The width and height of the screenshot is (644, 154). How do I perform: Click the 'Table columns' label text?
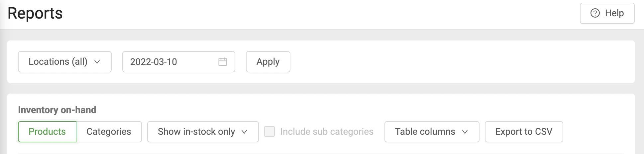tap(425, 132)
